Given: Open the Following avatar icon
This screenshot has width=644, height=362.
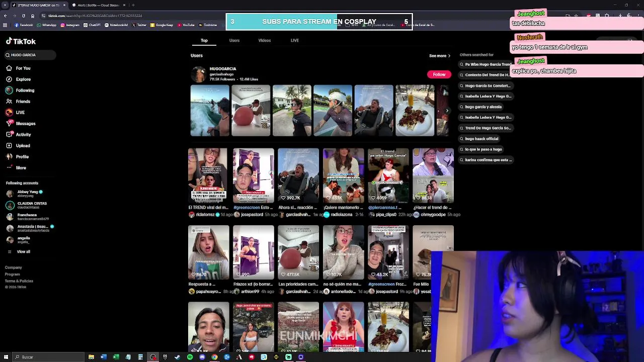Looking at the screenshot, I should (9, 90).
